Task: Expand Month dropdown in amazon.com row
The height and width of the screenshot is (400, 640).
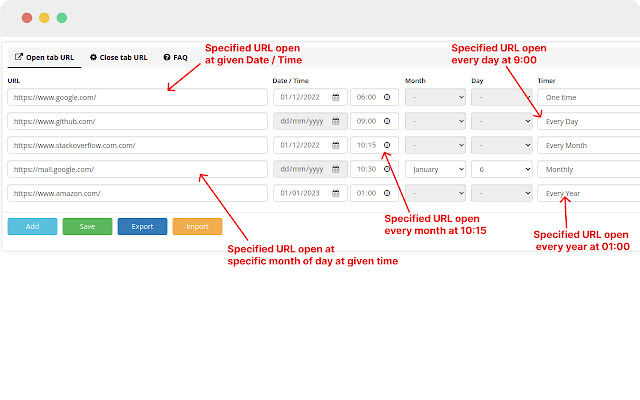Action: coord(435,193)
